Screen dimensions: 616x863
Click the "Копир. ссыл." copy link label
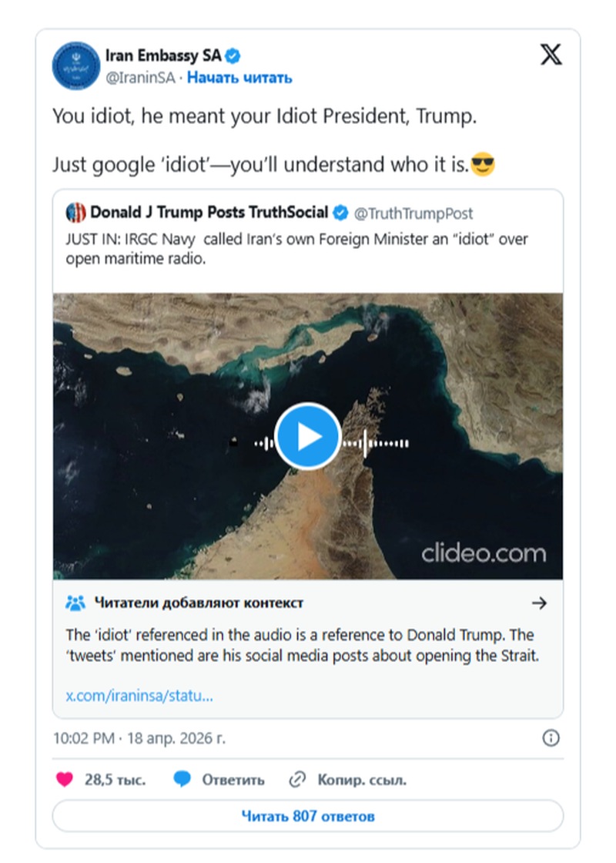[x=362, y=779]
